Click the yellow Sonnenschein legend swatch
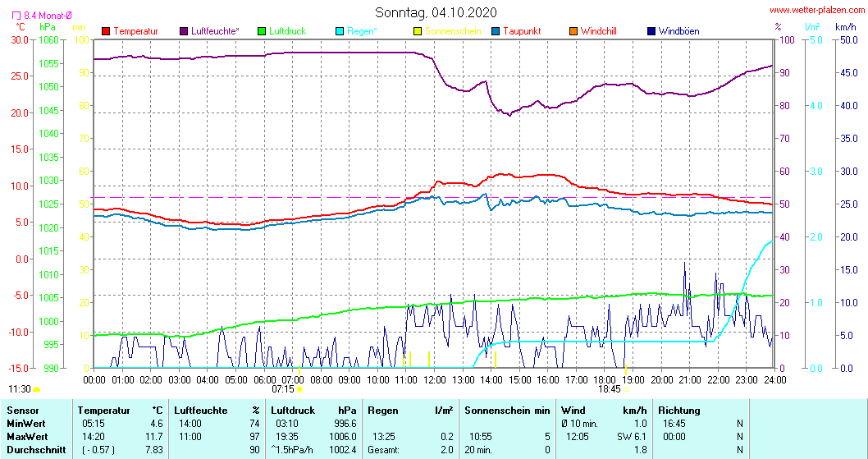The width and height of the screenshot is (868, 459). [x=418, y=31]
